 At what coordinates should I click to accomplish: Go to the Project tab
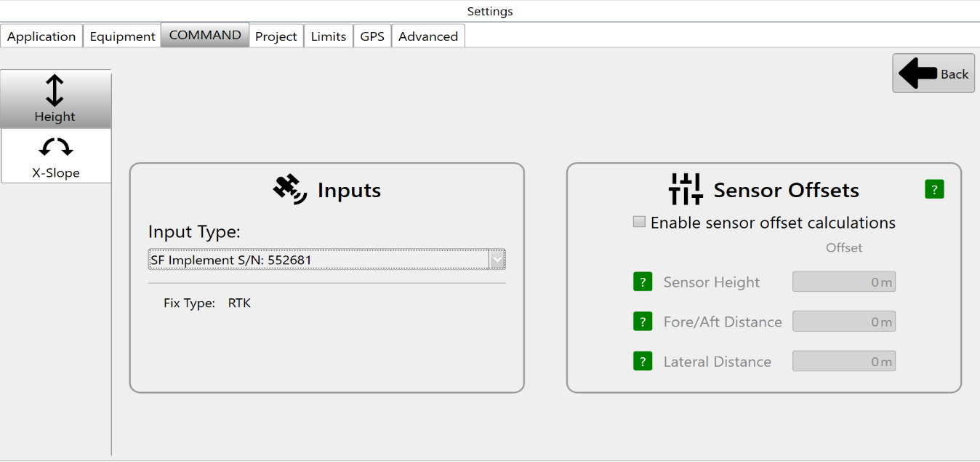pos(276,36)
